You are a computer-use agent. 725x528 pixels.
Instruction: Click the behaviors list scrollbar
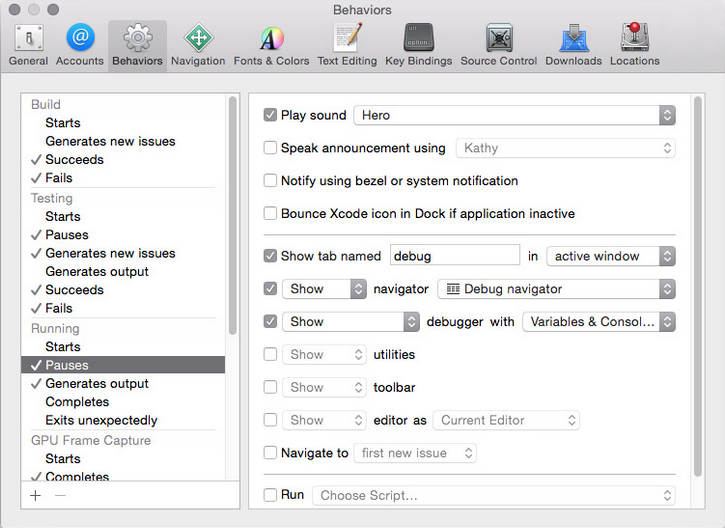(x=233, y=215)
